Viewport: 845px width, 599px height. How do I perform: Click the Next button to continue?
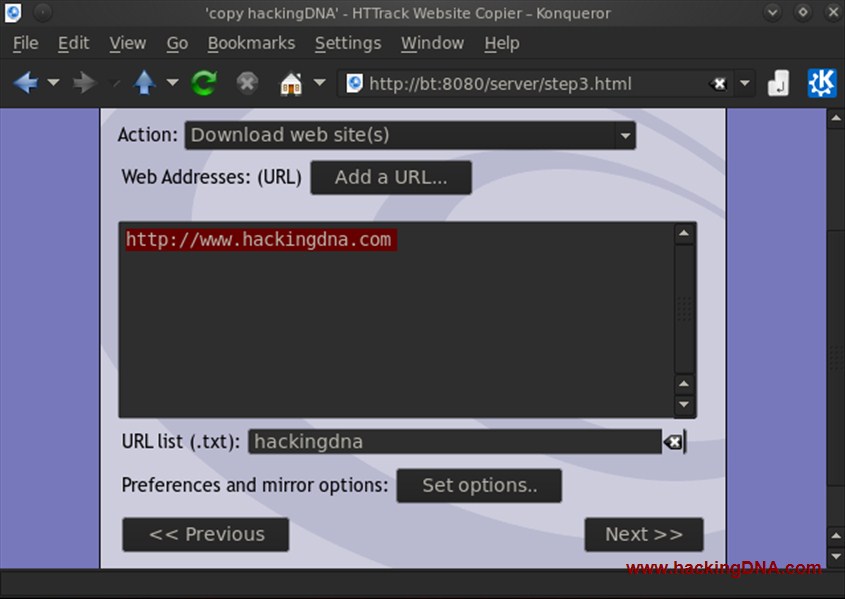pyautogui.click(x=643, y=534)
